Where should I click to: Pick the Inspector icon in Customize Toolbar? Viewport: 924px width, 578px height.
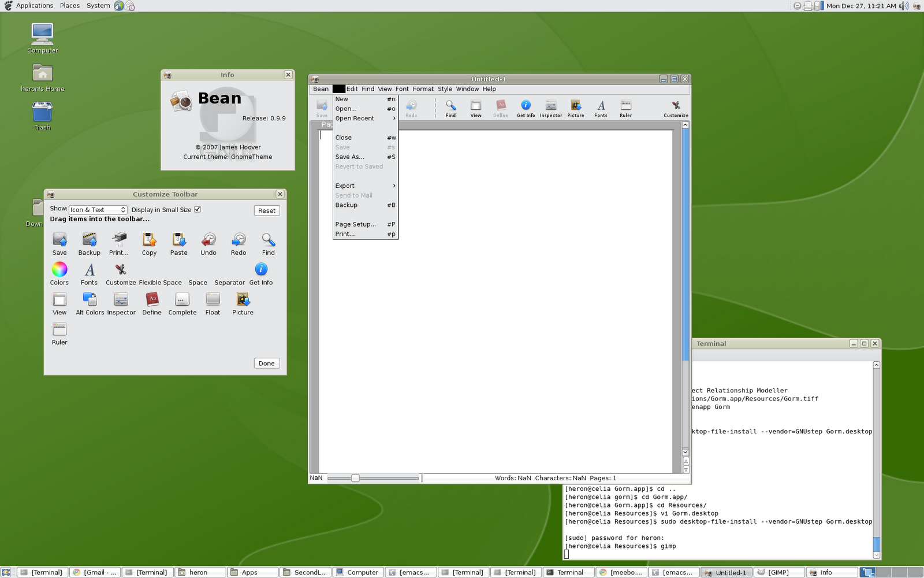[121, 299]
